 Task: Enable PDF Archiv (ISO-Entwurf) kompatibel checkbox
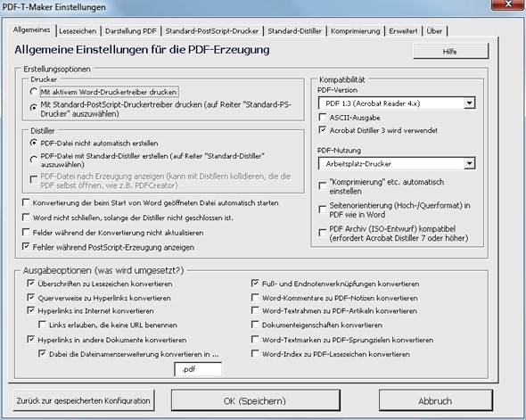coord(323,233)
